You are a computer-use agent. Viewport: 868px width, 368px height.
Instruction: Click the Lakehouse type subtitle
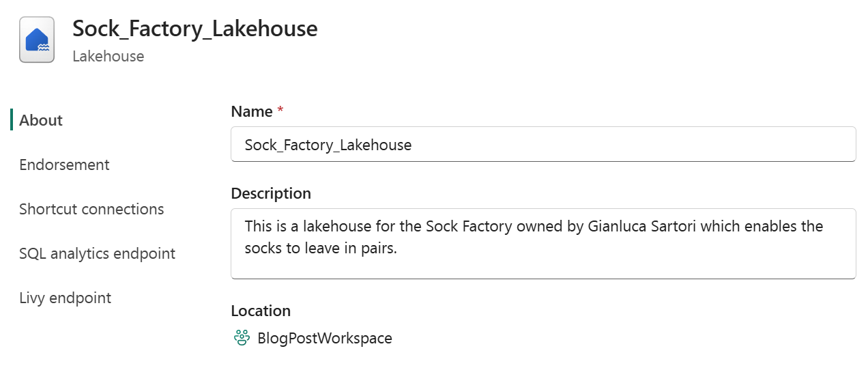coord(108,56)
